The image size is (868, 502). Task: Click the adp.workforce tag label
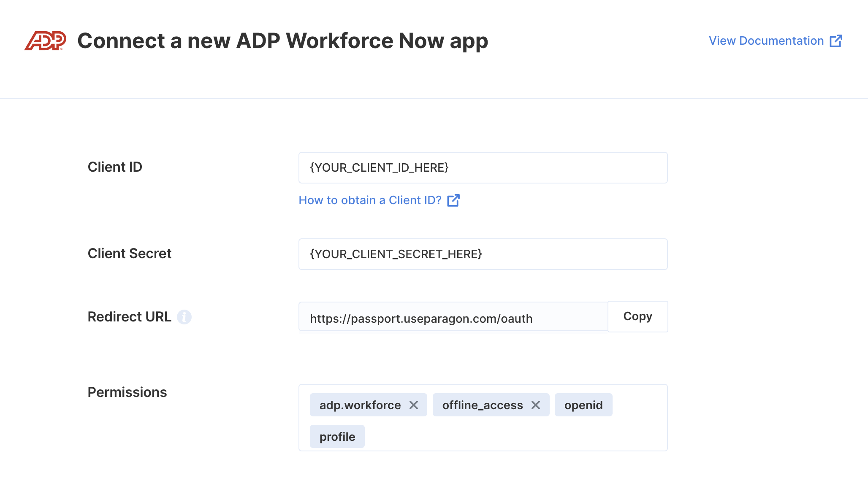pos(360,405)
